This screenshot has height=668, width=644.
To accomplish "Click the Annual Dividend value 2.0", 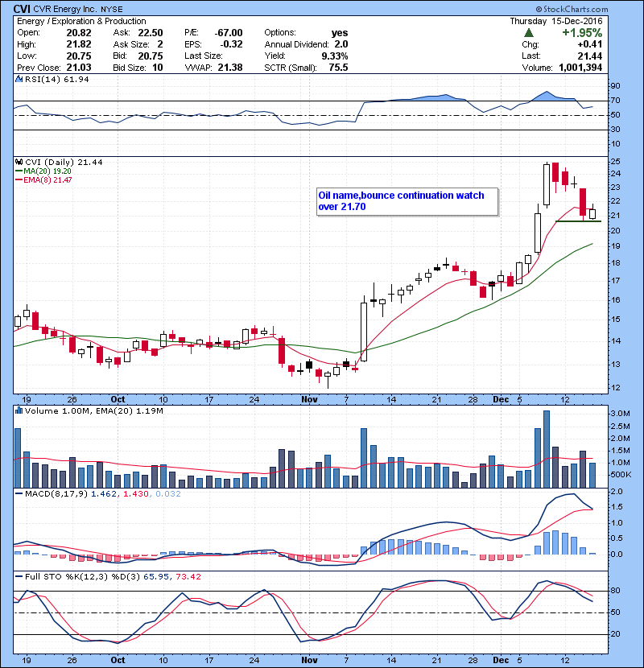I will tap(341, 44).
